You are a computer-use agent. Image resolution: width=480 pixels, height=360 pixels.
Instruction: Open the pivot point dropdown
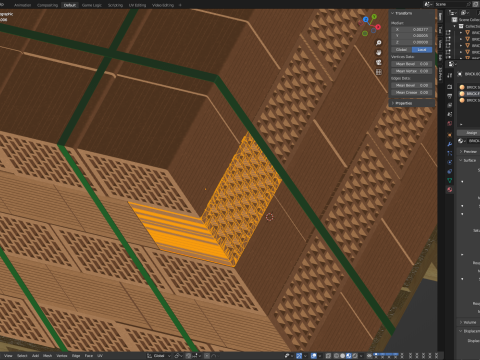coord(178,356)
